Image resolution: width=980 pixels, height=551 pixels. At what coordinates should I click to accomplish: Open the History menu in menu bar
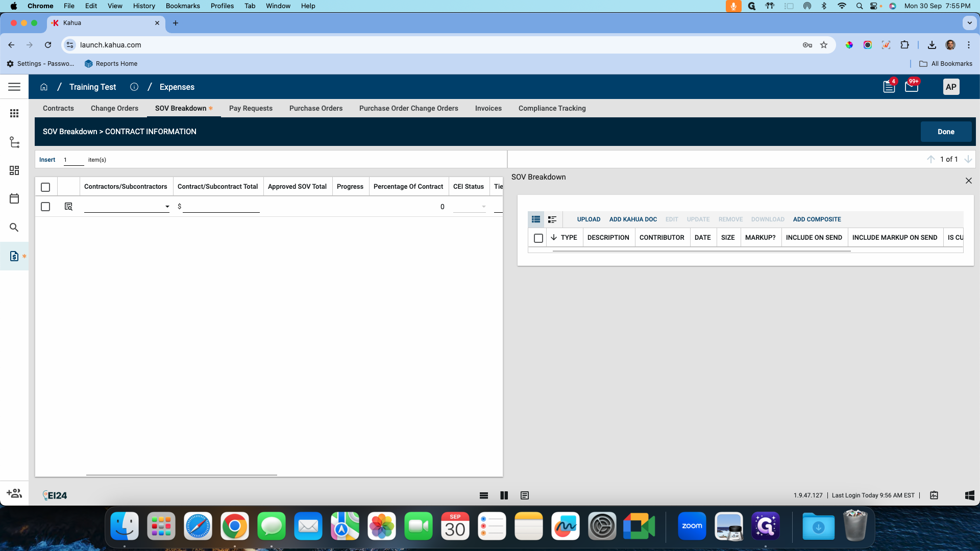point(144,6)
